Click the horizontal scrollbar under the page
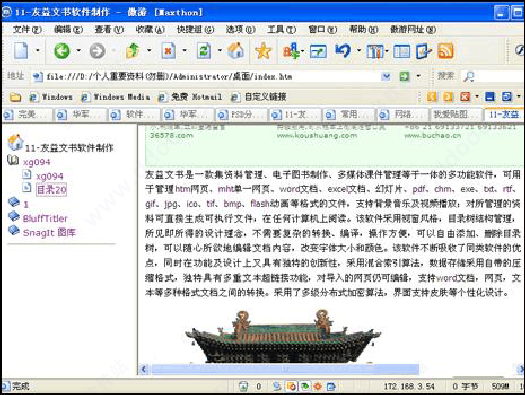Screen dimensions: 525x395 click(285, 369)
